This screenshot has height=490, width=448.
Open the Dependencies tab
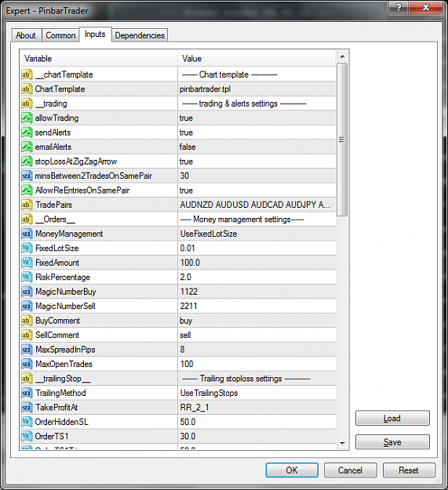coord(140,35)
